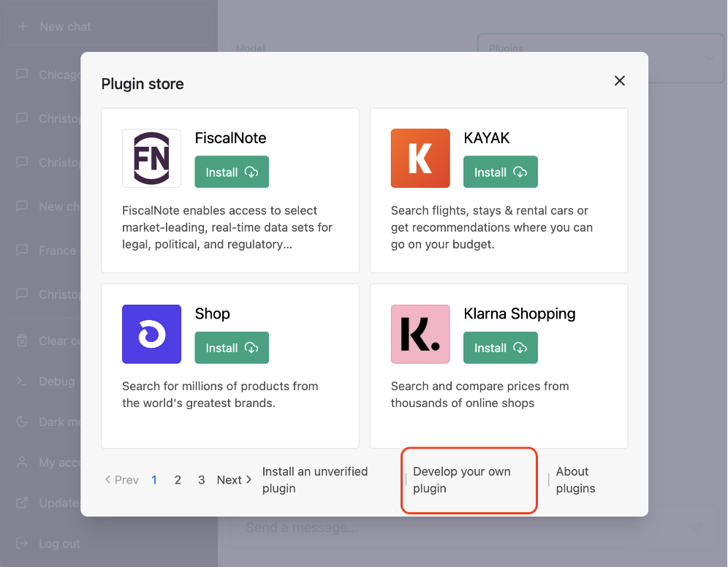This screenshot has width=728, height=567.
Task: Expand the Plugins dropdown chevron
Action: [x=709, y=58]
